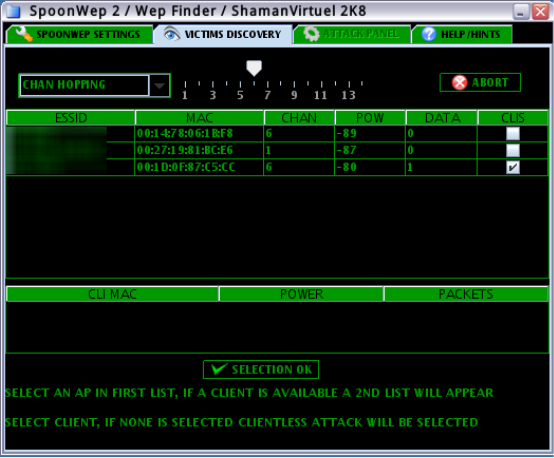
Task: Uncheck CLIS box for MAC 00:1D:0F:87:C5:CC
Action: tap(513, 167)
